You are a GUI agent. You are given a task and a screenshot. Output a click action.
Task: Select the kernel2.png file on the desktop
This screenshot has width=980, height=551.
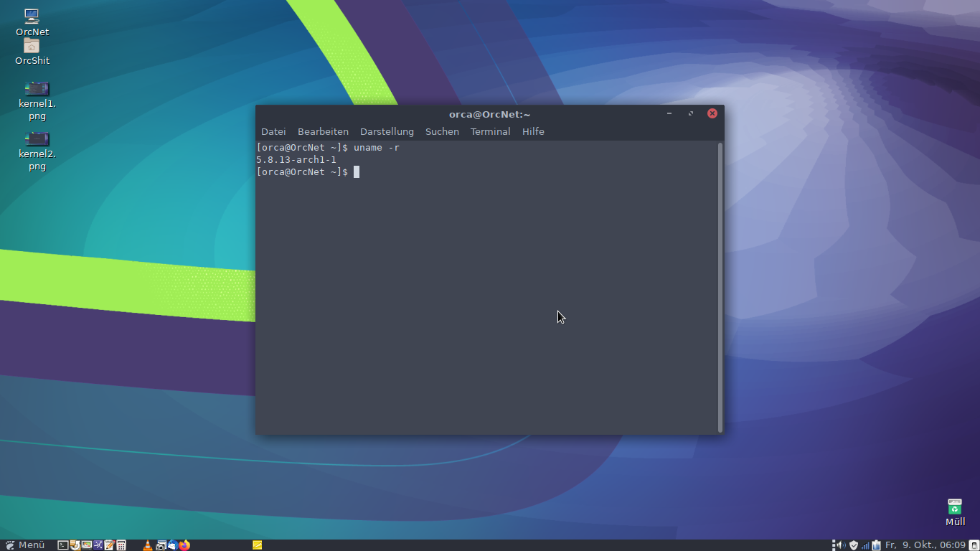tap(37, 150)
